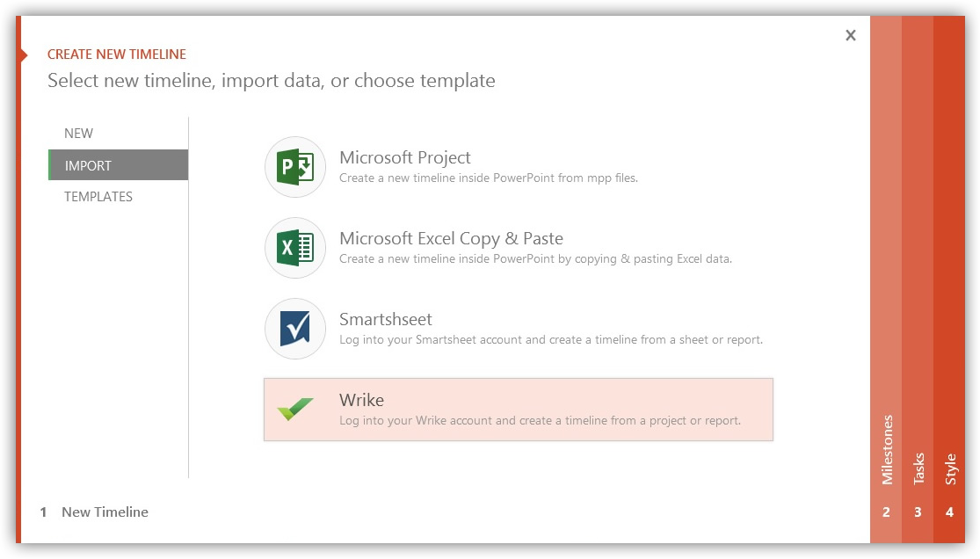
Task: Click the step 1 New Timeline label
Action: click(x=105, y=512)
